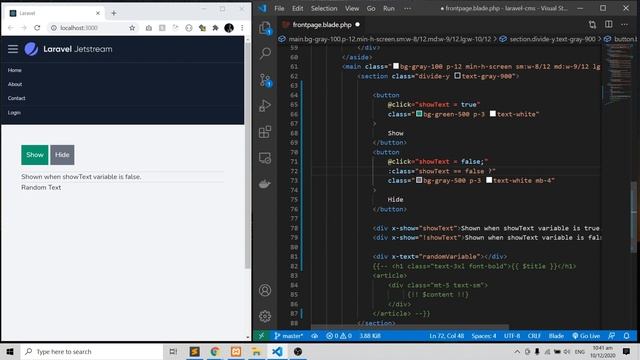This screenshot has width=640, height=360.
Task: Open the Run menu
Action: (x=389, y=8)
